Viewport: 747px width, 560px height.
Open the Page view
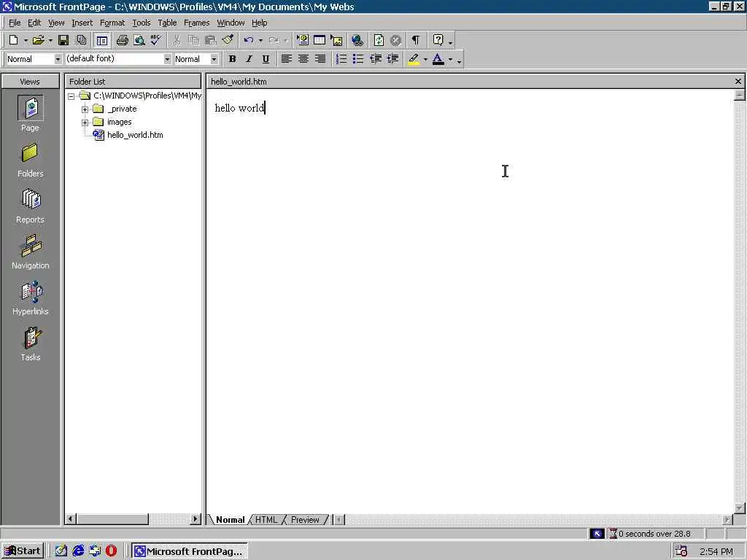[x=30, y=114]
